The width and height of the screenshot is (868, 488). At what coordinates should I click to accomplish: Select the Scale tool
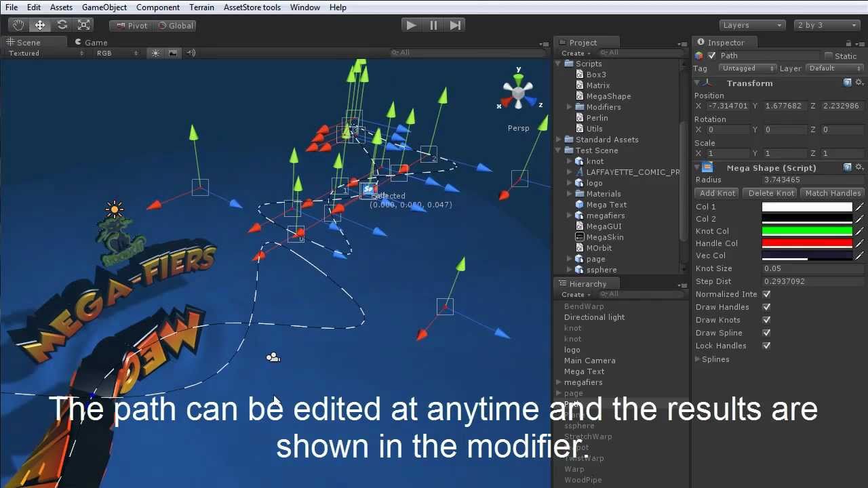[84, 24]
